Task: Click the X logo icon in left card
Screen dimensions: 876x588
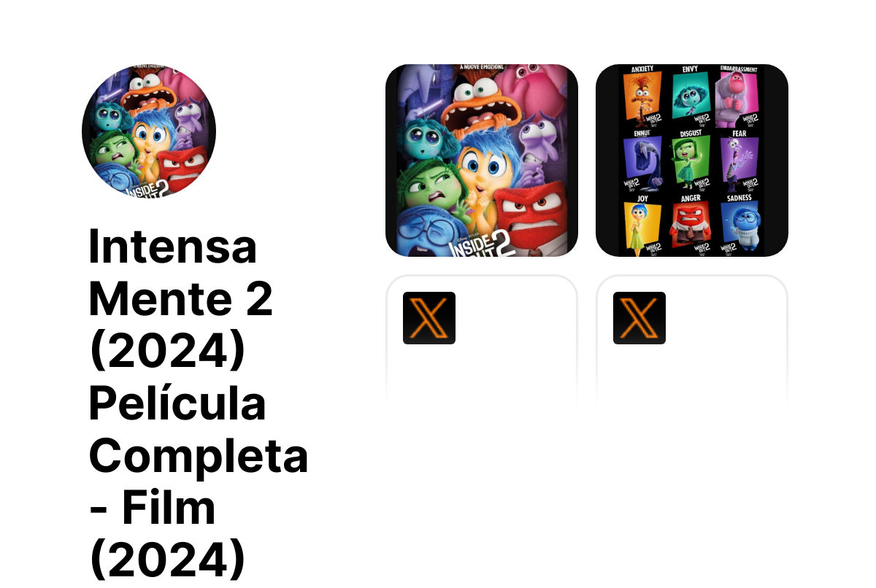Action: [x=429, y=318]
